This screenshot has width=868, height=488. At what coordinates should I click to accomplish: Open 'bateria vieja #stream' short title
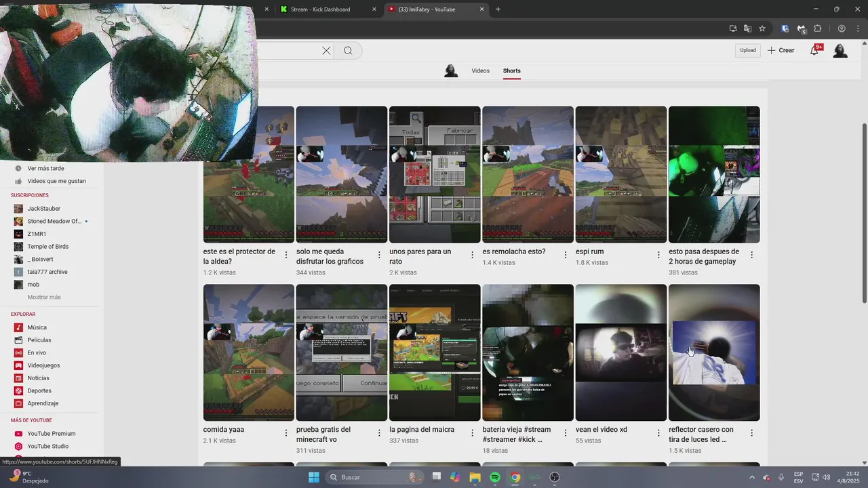517,434
